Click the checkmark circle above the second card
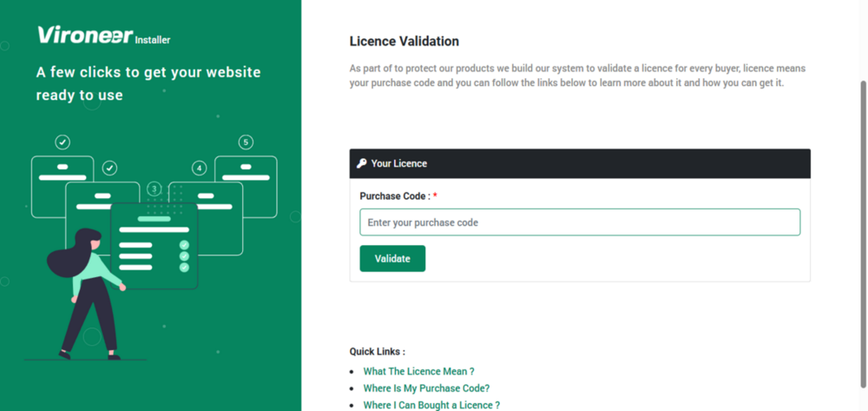Screen dimensions: 868x411 pyautogui.click(x=109, y=168)
